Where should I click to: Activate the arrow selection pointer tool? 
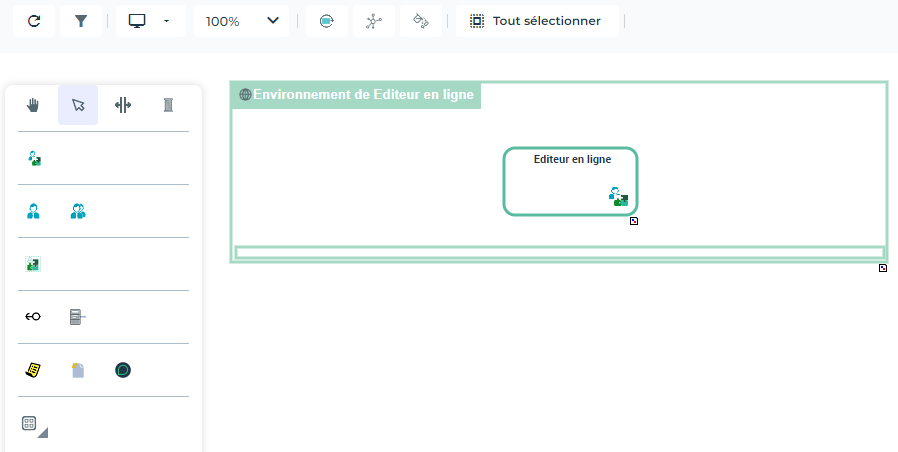click(78, 105)
